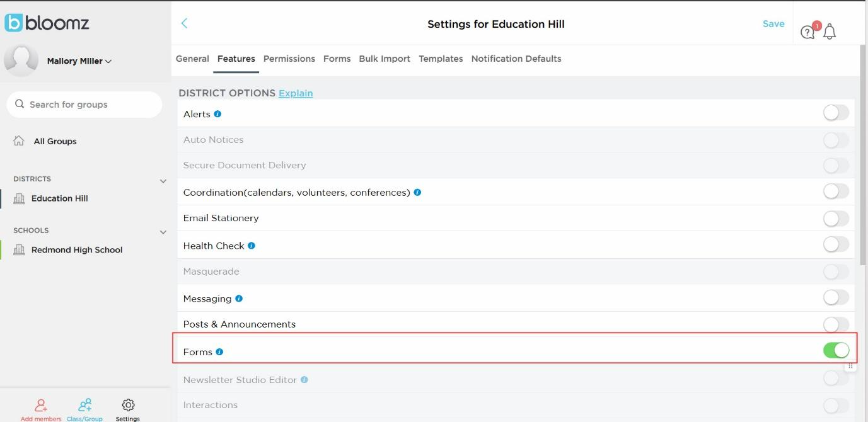Viewport: 868px width, 422px height.
Task: Click the Posts & Announcements label
Action: [240, 324]
